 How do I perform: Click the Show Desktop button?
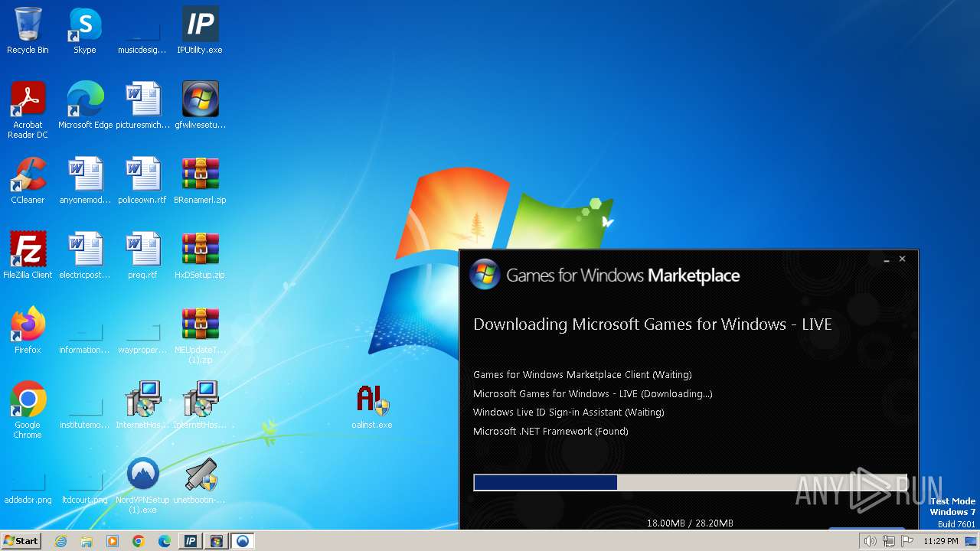[x=972, y=541]
